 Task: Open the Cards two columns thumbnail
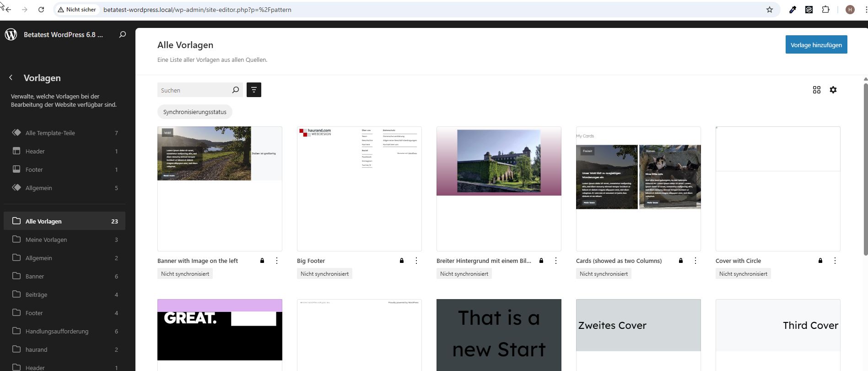(638, 189)
